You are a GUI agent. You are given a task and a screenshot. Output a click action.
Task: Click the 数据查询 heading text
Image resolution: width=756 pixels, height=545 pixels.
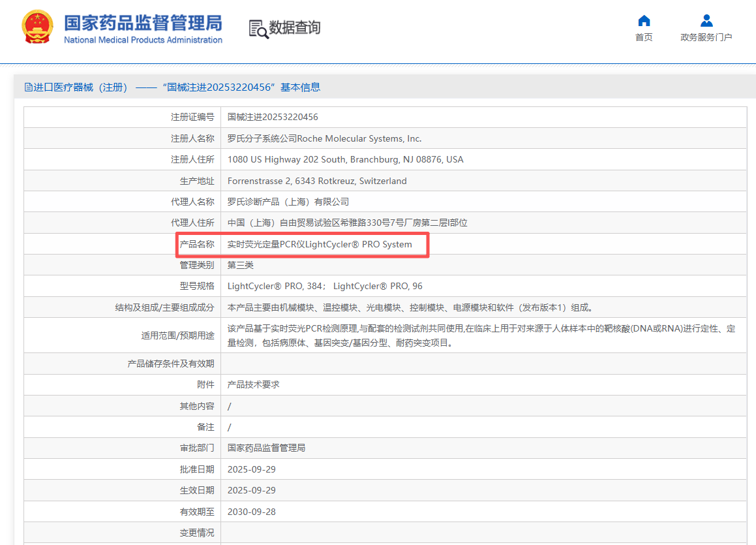click(295, 27)
